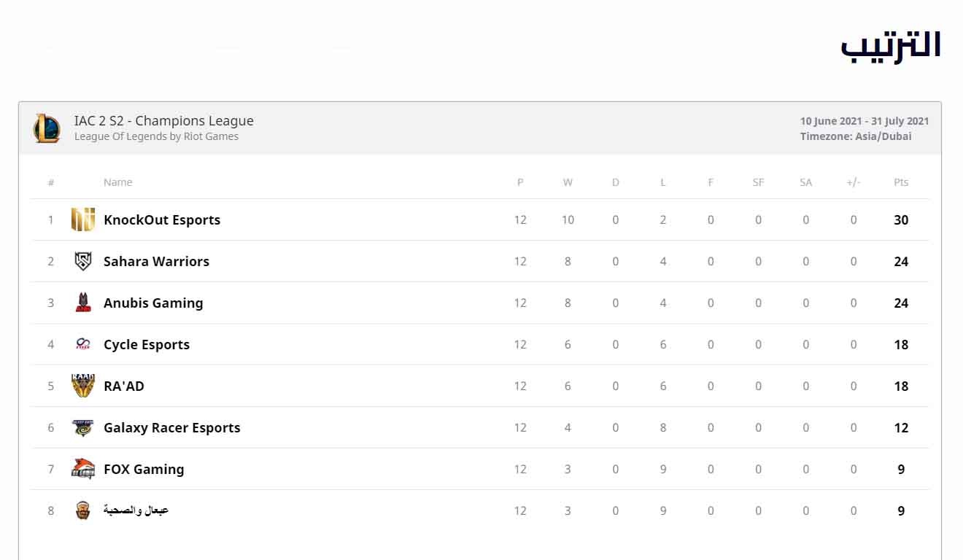
Task: Select the FOX Gaming team name
Action: point(144,469)
